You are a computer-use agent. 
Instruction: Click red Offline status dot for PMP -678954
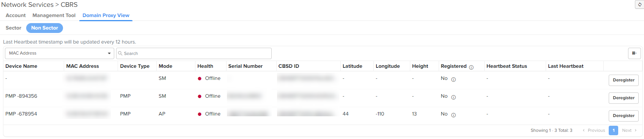coord(200,114)
